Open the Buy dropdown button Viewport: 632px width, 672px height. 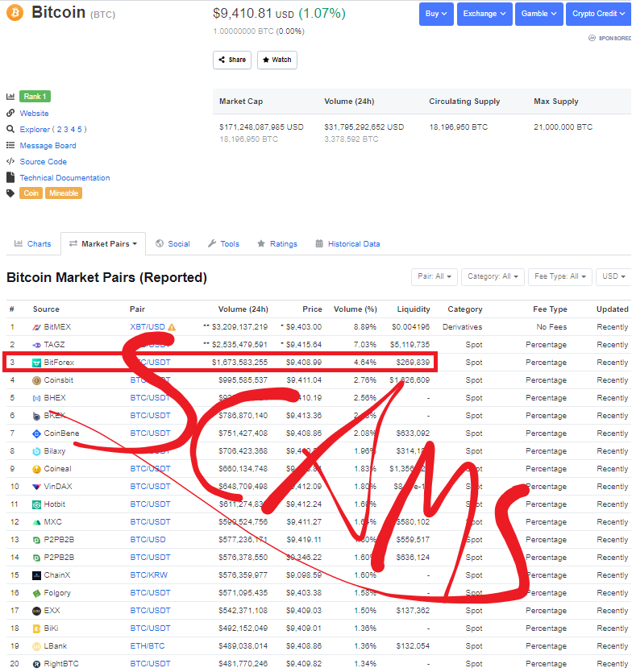tap(436, 14)
